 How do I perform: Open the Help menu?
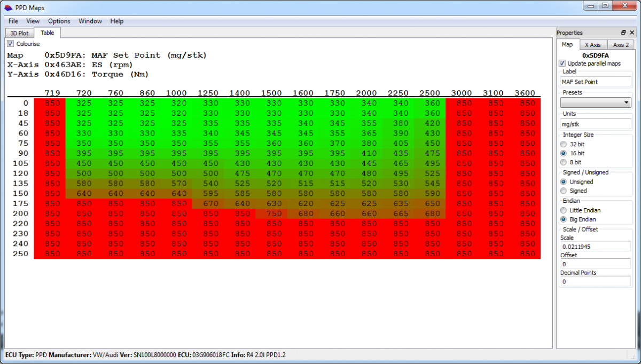117,21
